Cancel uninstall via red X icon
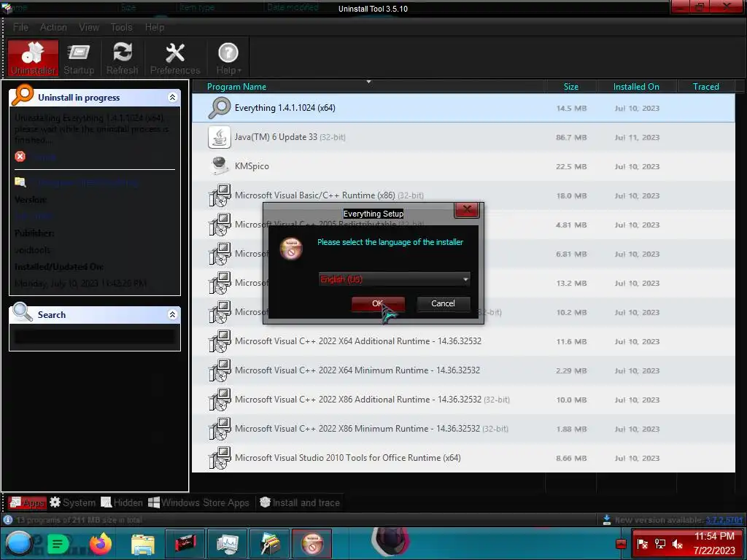The image size is (747, 560). click(20, 156)
